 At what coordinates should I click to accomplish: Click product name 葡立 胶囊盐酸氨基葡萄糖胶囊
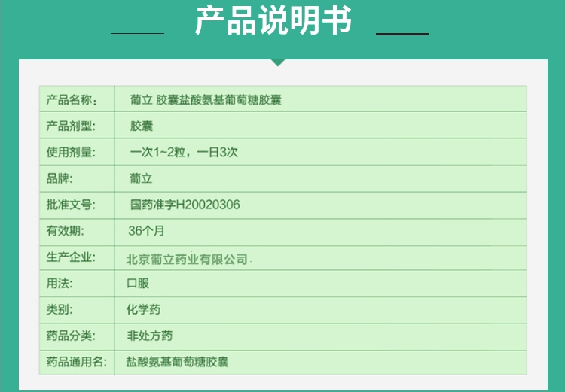point(206,100)
